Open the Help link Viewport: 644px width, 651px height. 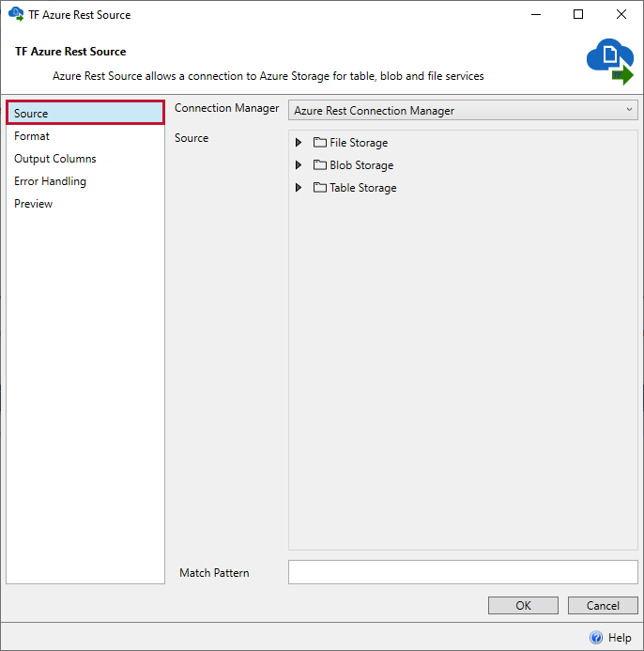(620, 637)
